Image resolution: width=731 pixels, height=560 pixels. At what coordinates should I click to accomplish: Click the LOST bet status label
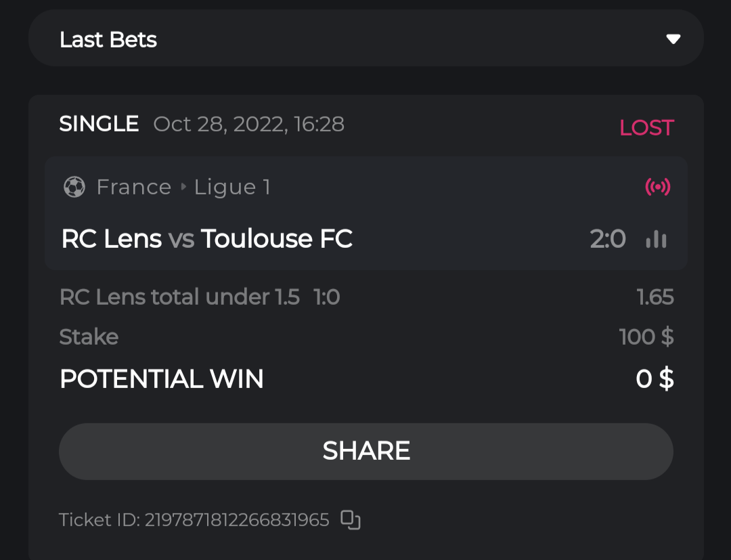tap(646, 127)
